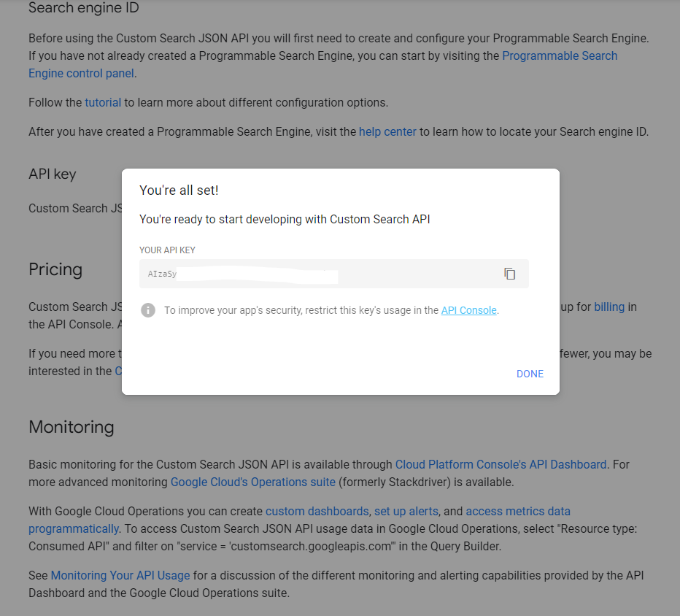Click the Pricing heading
Screen dimensions: 680x616
55,269
